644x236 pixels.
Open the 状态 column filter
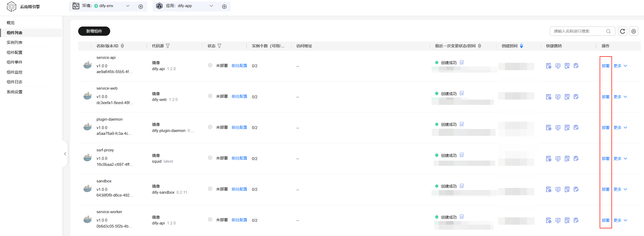[220, 46]
